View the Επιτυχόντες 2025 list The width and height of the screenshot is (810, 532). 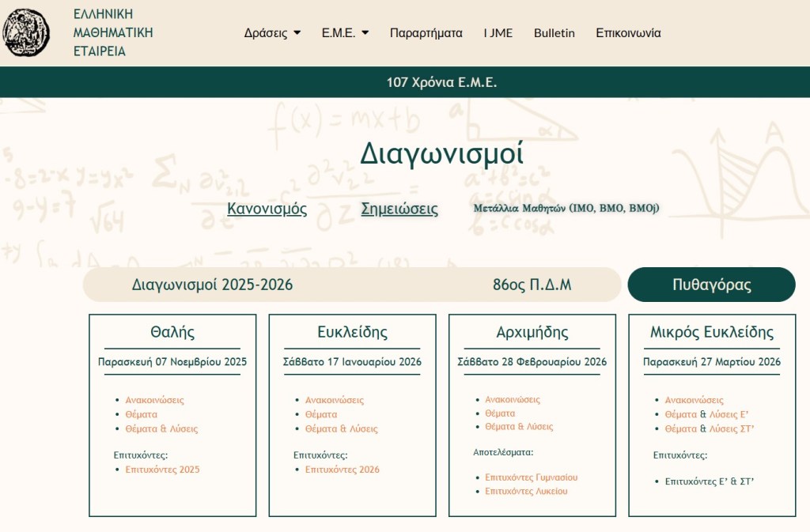pos(162,470)
